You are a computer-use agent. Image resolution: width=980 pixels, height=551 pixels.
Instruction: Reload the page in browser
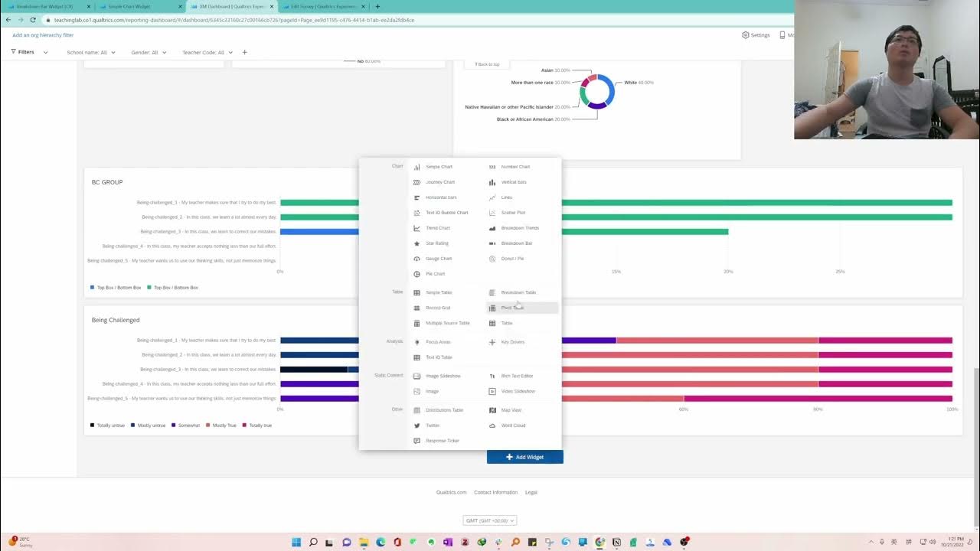pyautogui.click(x=33, y=20)
